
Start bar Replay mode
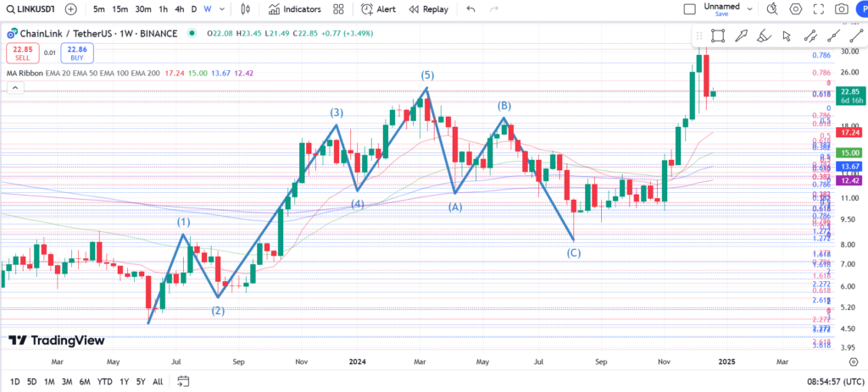pos(428,9)
